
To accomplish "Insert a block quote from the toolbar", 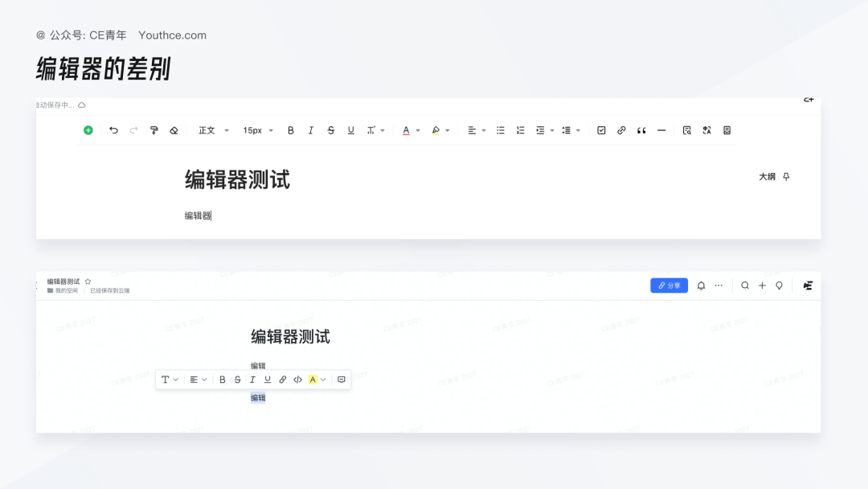I will click(641, 129).
